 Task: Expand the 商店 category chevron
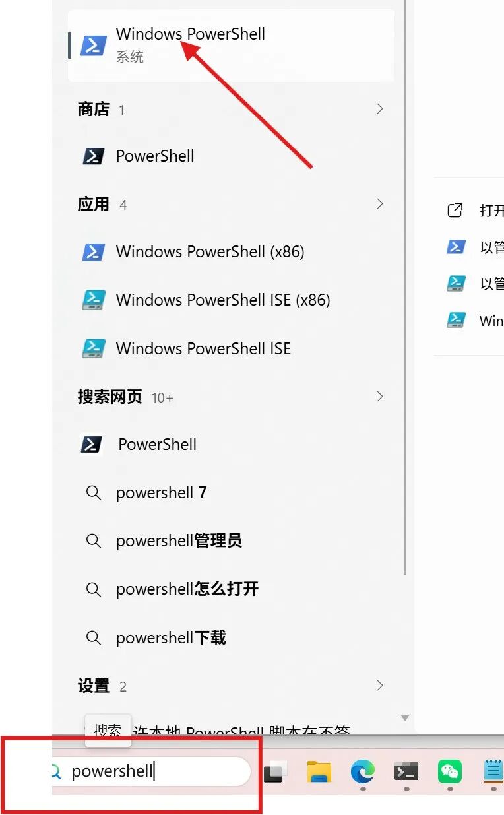coord(379,109)
